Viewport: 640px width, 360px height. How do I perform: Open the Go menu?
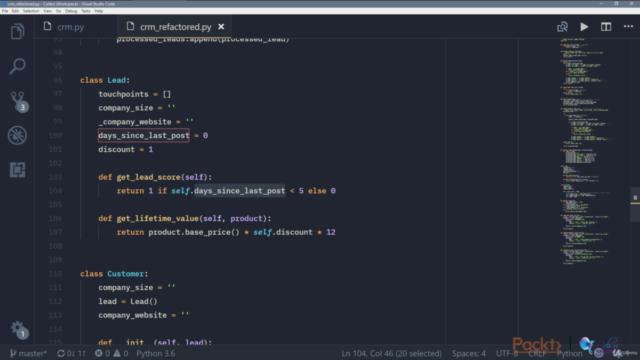coord(59,11)
